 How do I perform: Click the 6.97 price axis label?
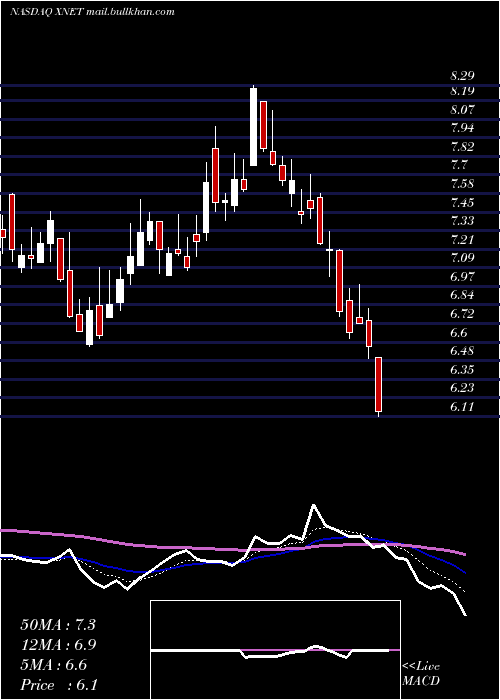point(462,277)
